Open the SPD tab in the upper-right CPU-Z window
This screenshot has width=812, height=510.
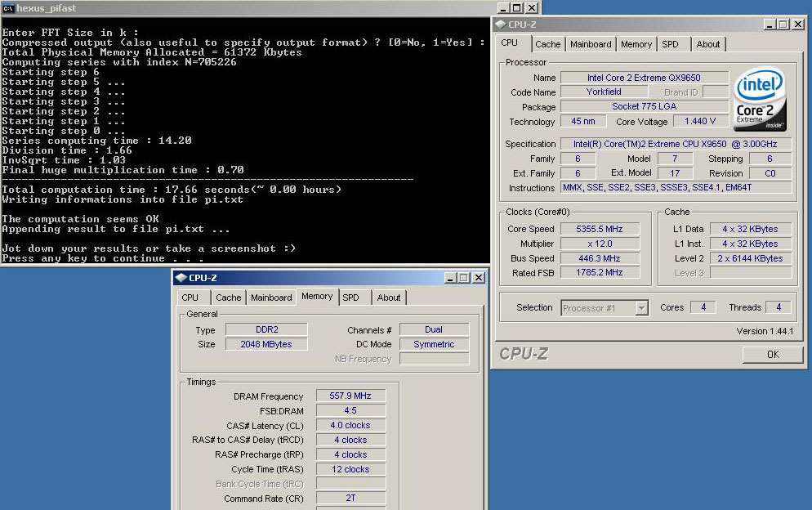670,44
